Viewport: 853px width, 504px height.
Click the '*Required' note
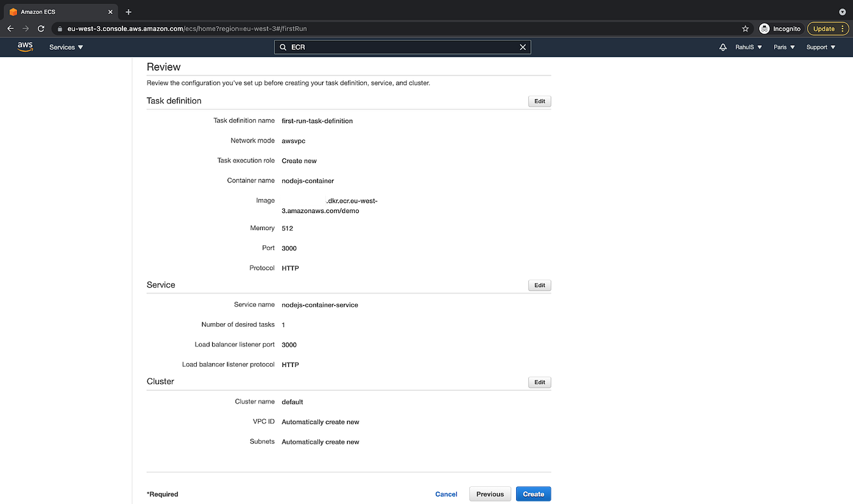[163, 494]
